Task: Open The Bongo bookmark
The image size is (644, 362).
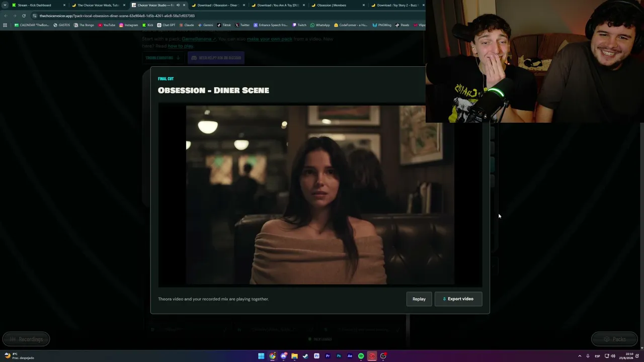Action: pyautogui.click(x=84, y=25)
